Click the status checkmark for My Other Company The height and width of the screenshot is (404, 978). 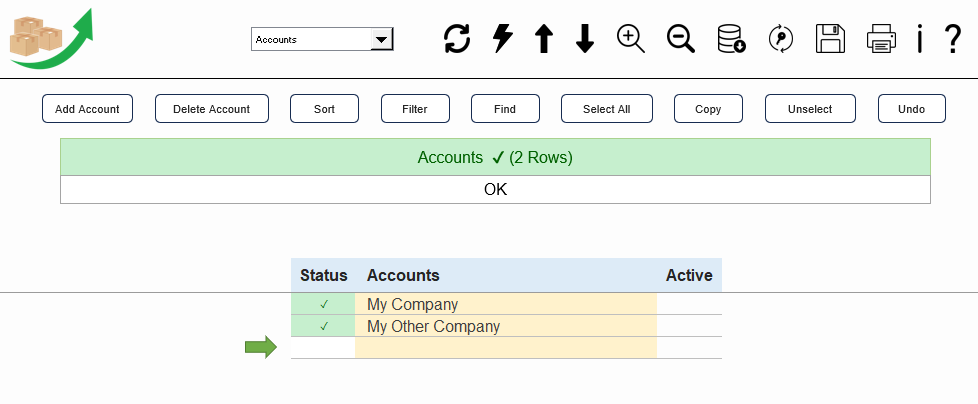click(323, 326)
